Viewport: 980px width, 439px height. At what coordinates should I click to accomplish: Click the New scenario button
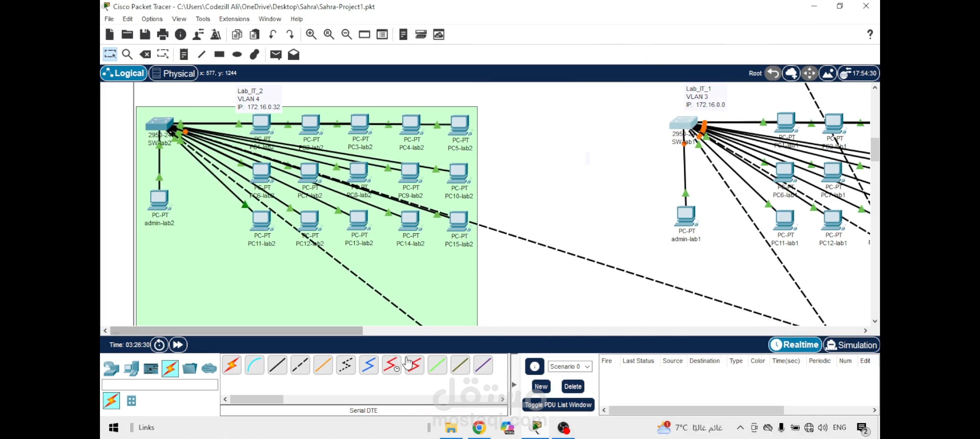(x=541, y=387)
